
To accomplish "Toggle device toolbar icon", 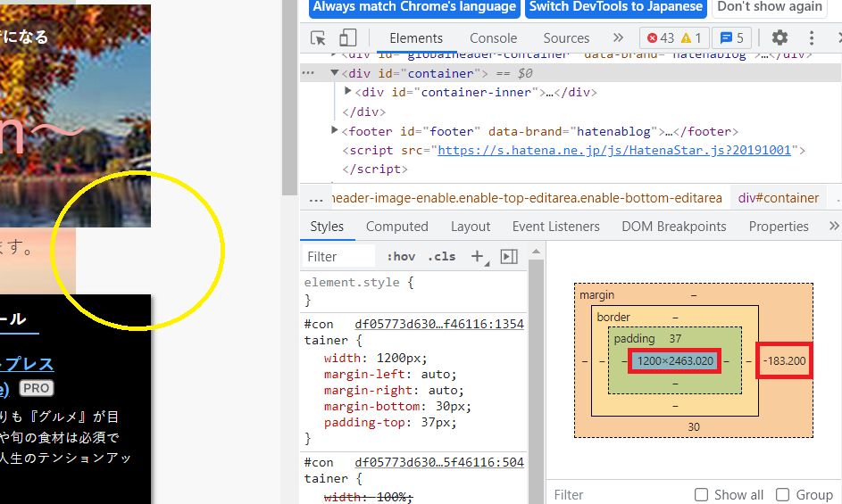I will [347, 37].
